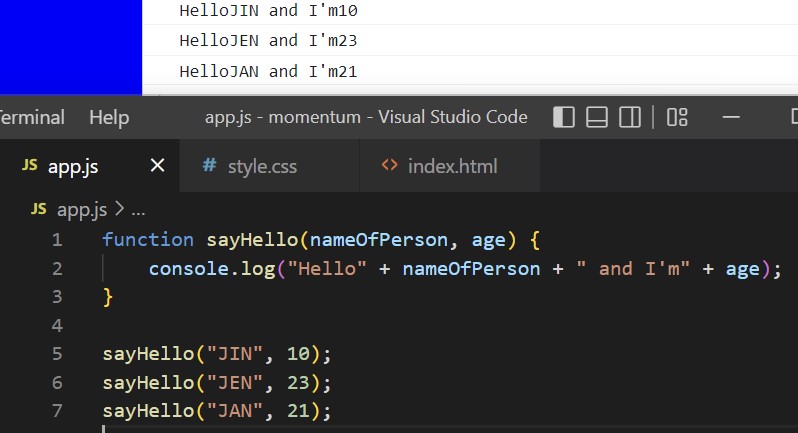Click the sayHello call on line 7
Viewport: 798px width, 433px height.
[x=148, y=411]
